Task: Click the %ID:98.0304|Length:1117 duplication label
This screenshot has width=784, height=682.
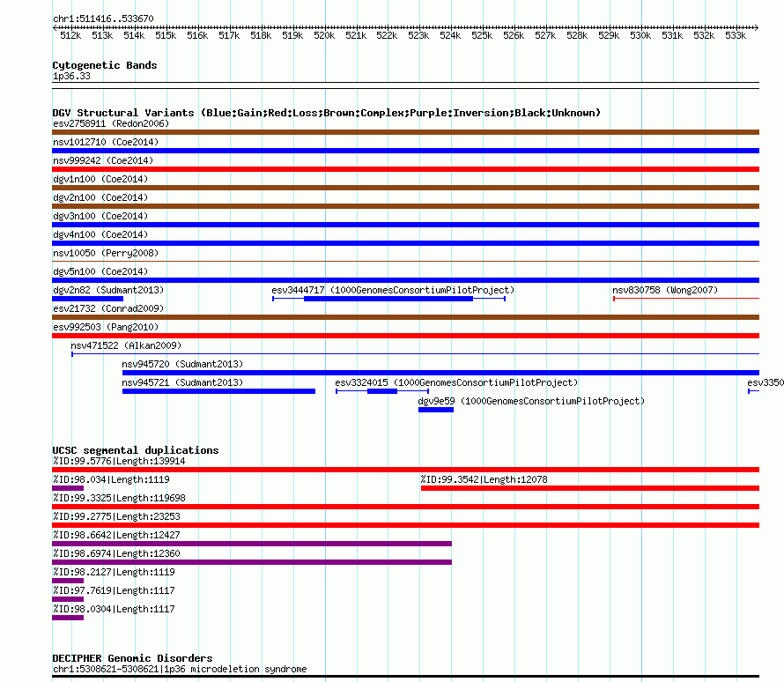Action: (x=114, y=609)
